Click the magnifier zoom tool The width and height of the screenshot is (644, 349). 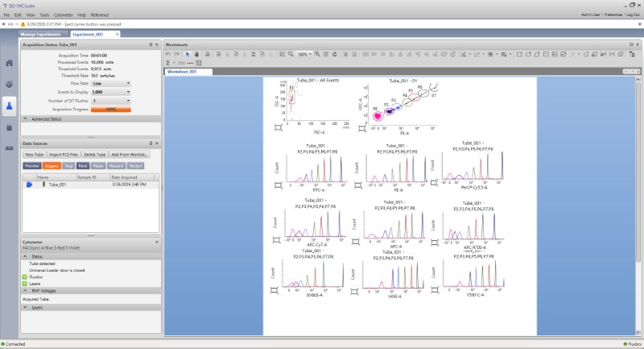point(291,54)
